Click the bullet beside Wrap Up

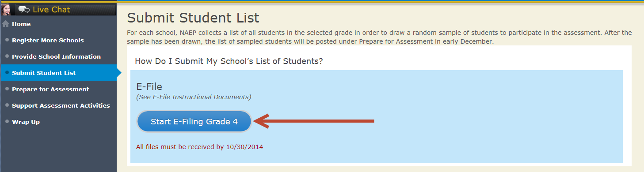[7, 121]
